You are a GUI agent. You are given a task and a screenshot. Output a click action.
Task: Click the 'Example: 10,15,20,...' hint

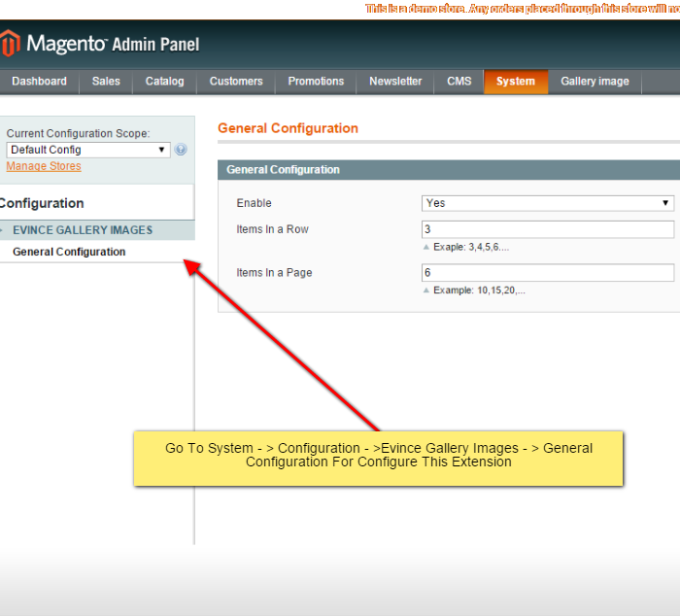coord(479,291)
